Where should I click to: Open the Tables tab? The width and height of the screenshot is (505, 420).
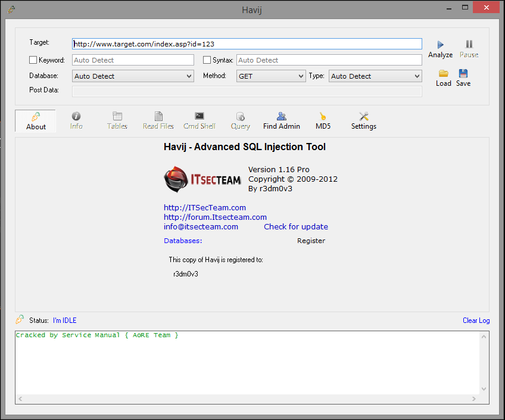tap(117, 121)
